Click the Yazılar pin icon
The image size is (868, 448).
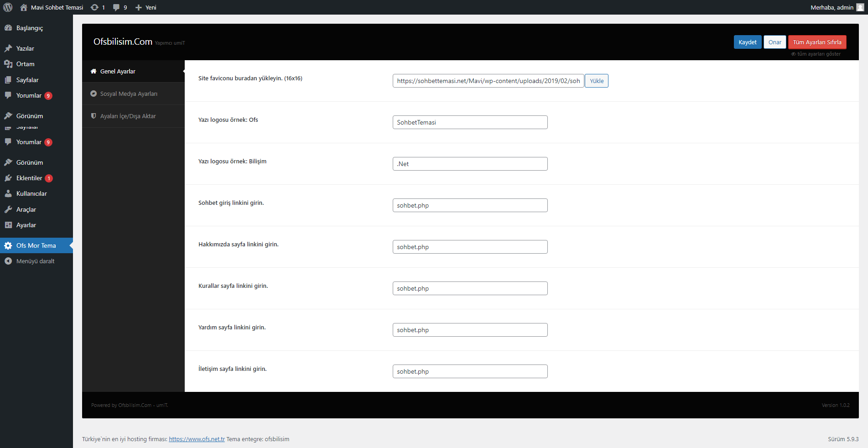click(x=8, y=48)
